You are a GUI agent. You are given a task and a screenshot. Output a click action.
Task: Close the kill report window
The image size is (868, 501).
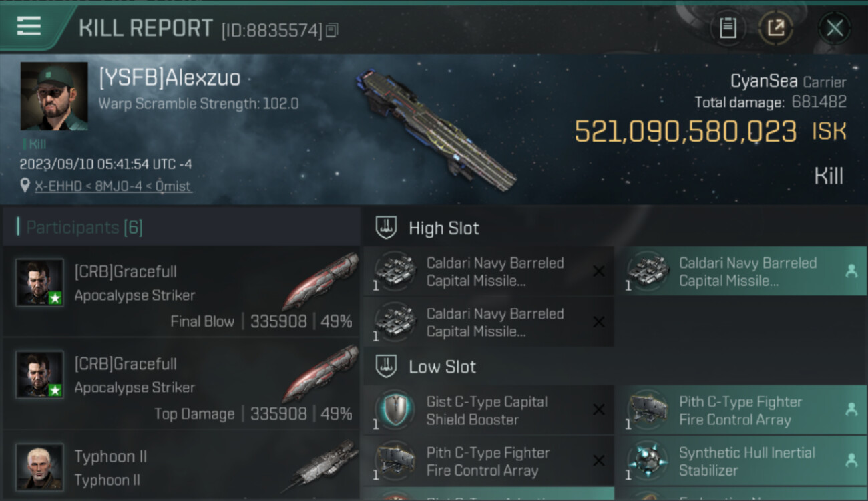pyautogui.click(x=834, y=28)
